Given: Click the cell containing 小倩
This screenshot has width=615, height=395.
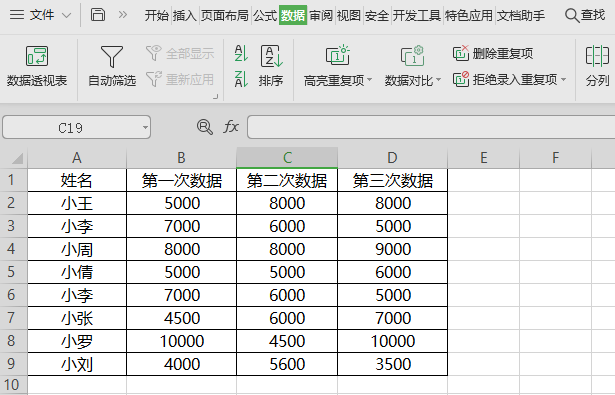Looking at the screenshot, I should click(x=77, y=272).
